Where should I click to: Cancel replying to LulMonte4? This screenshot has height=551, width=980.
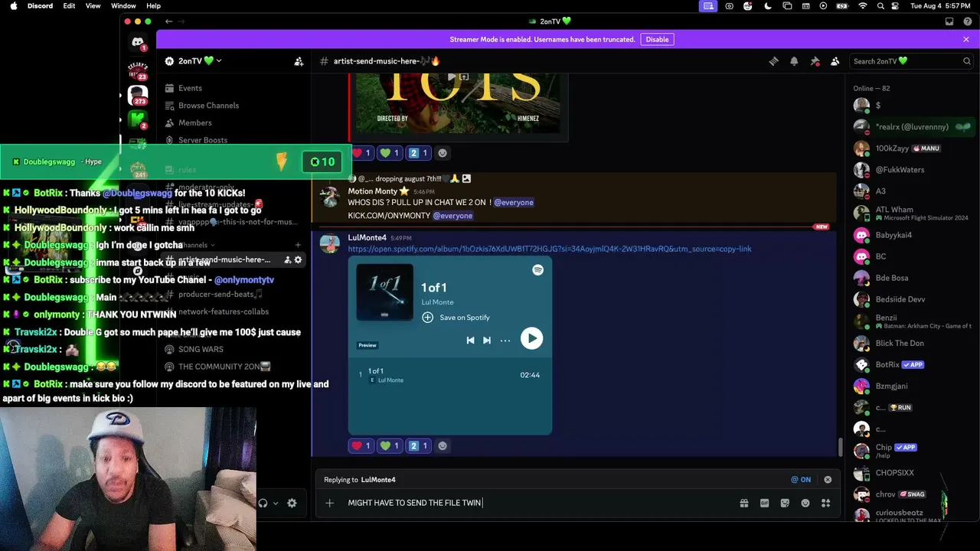[x=828, y=480]
